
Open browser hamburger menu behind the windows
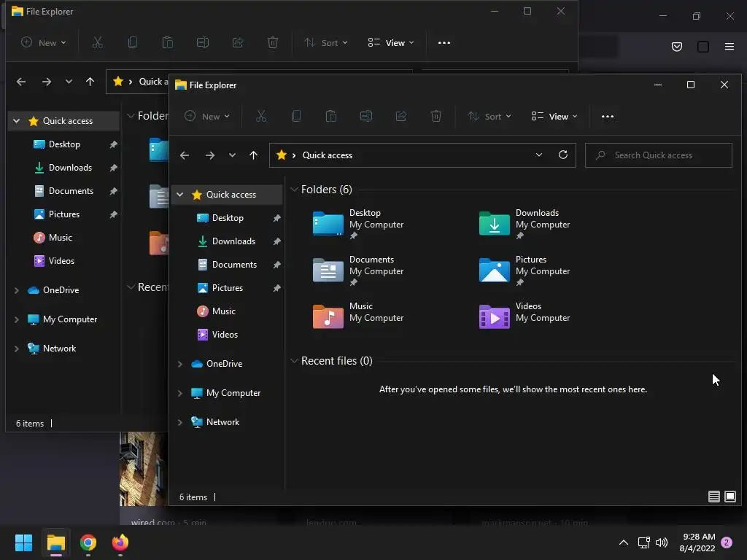pos(729,47)
